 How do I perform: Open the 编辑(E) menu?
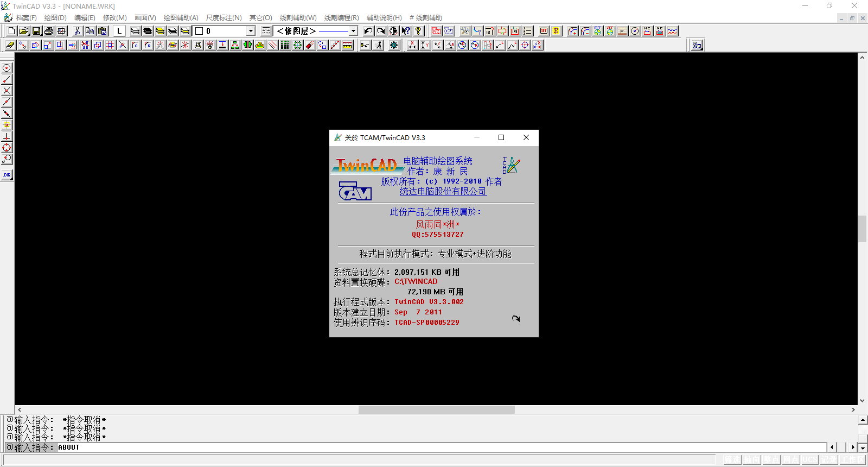85,18
